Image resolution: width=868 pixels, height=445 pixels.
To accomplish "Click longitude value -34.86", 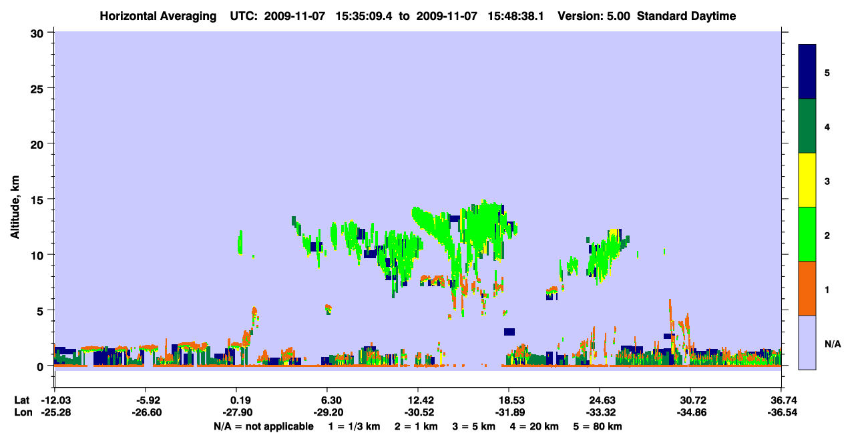I will pyautogui.click(x=690, y=413).
